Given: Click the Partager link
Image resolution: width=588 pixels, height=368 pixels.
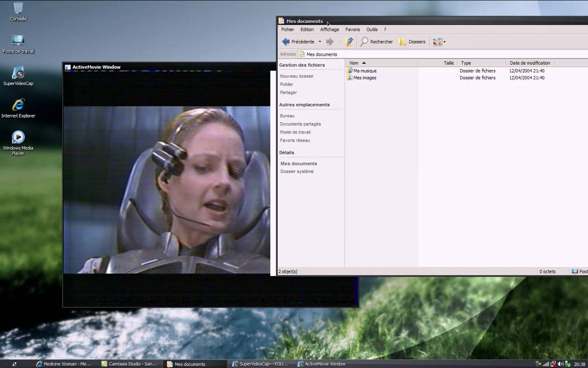Looking at the screenshot, I should 288,93.
